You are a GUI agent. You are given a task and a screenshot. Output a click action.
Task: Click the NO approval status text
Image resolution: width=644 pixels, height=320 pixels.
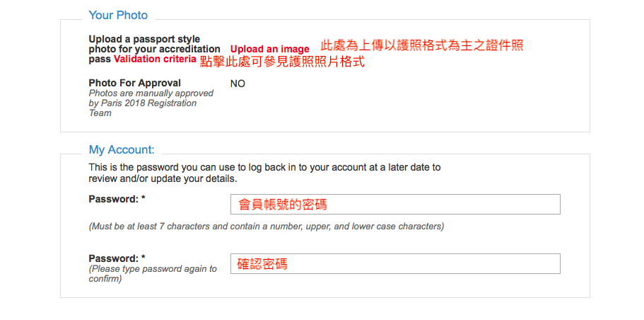tap(238, 84)
